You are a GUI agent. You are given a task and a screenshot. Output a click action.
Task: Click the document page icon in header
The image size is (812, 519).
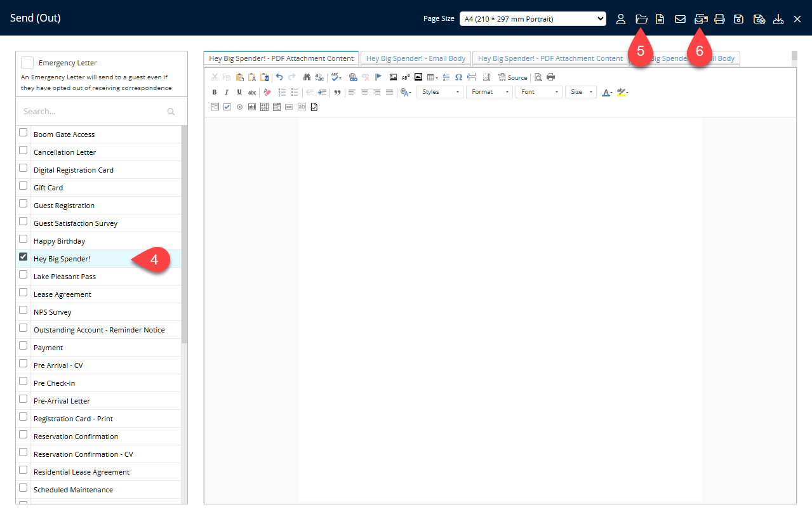[x=660, y=19]
